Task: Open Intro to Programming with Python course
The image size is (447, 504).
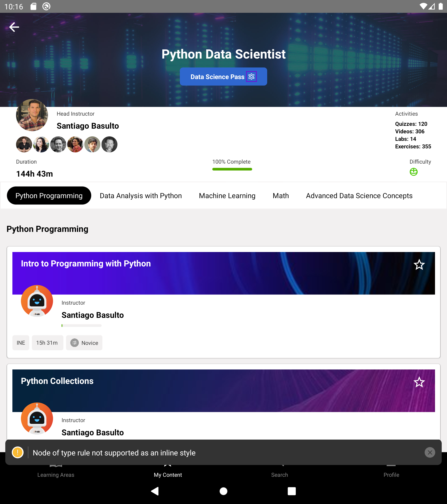Action: click(86, 264)
